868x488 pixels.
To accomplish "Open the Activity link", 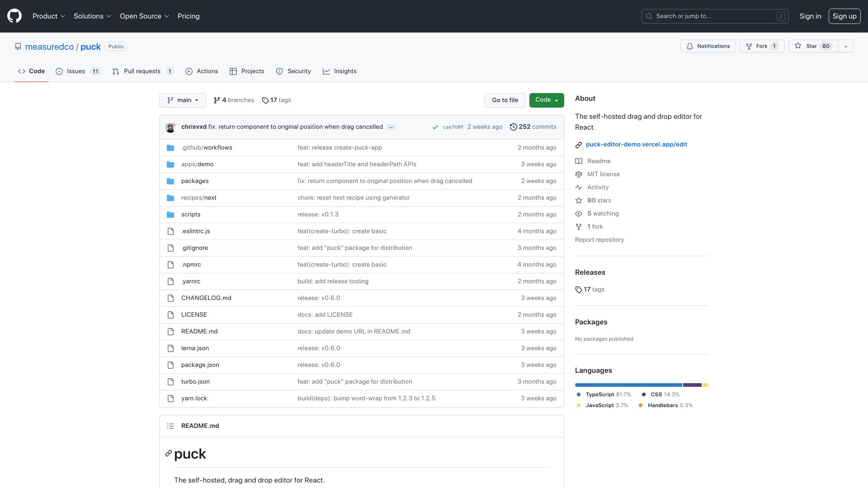I will pos(592,188).
